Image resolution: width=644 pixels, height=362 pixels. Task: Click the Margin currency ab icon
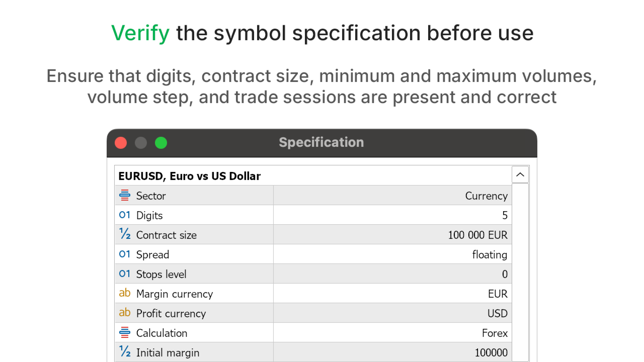pyautogui.click(x=125, y=293)
